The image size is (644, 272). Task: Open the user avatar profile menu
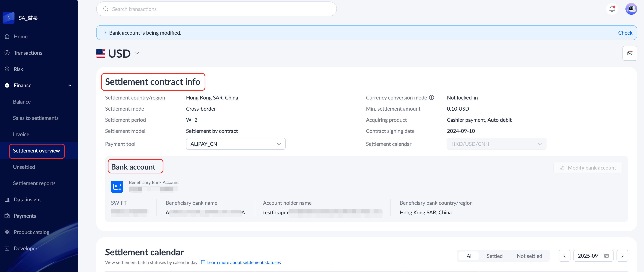(x=631, y=9)
